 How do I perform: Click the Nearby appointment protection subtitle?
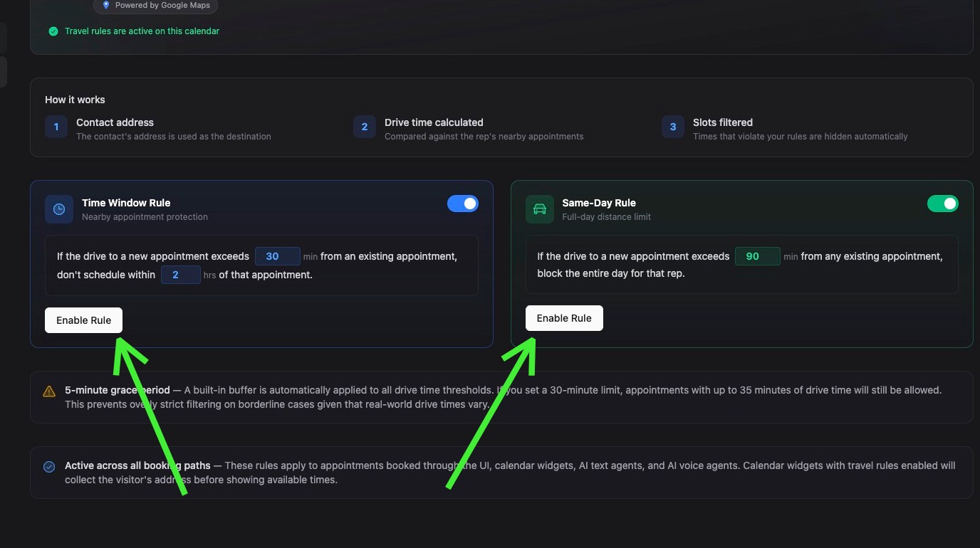coord(145,217)
